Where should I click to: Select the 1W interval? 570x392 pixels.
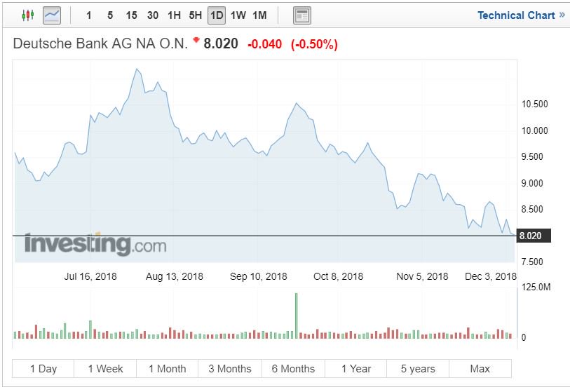click(238, 15)
